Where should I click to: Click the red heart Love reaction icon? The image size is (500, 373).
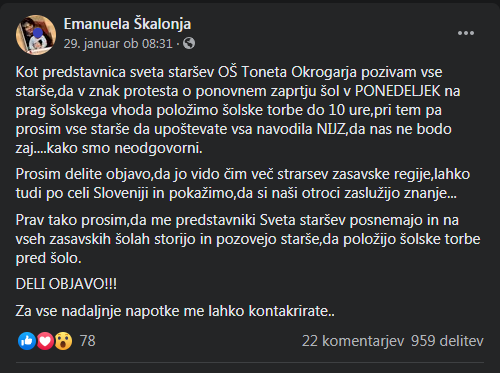coord(45,341)
